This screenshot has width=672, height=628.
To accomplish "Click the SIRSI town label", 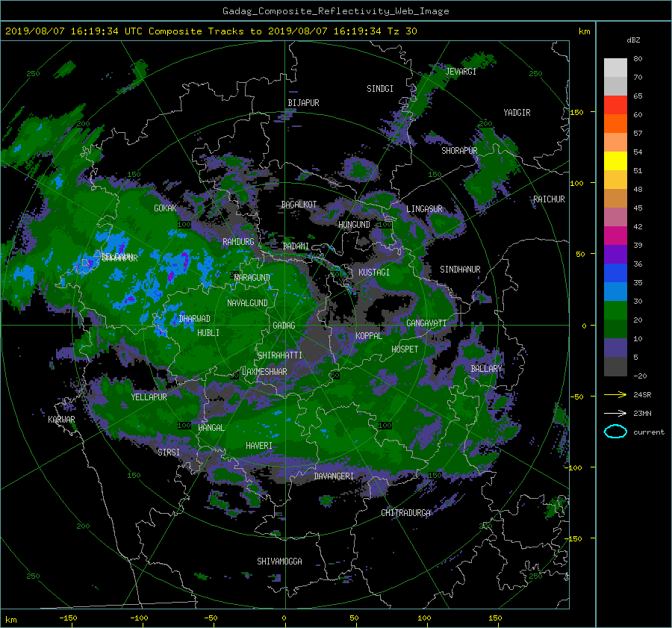I will (169, 453).
